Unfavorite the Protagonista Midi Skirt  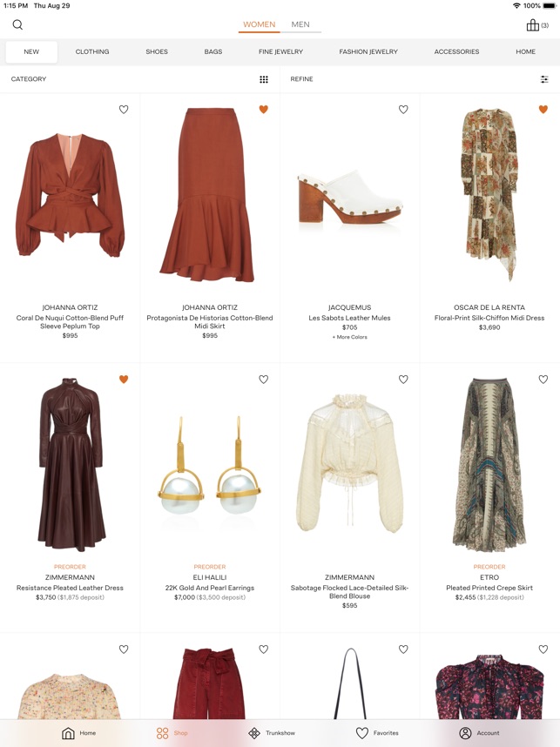click(x=264, y=110)
